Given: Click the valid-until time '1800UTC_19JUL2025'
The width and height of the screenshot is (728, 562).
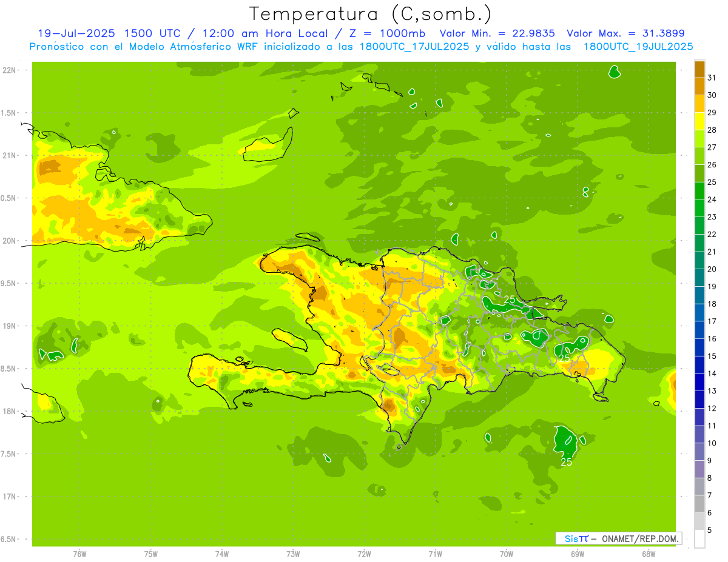Looking at the screenshot, I should click(638, 47).
